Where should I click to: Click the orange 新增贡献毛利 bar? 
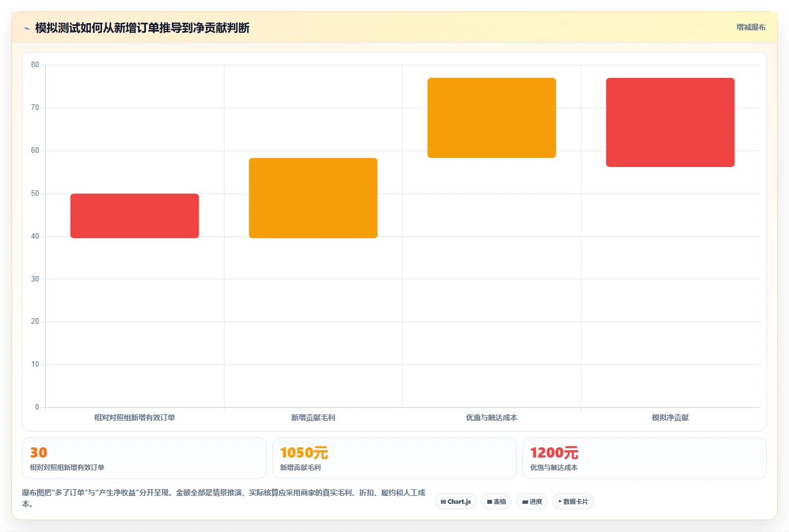tap(313, 198)
